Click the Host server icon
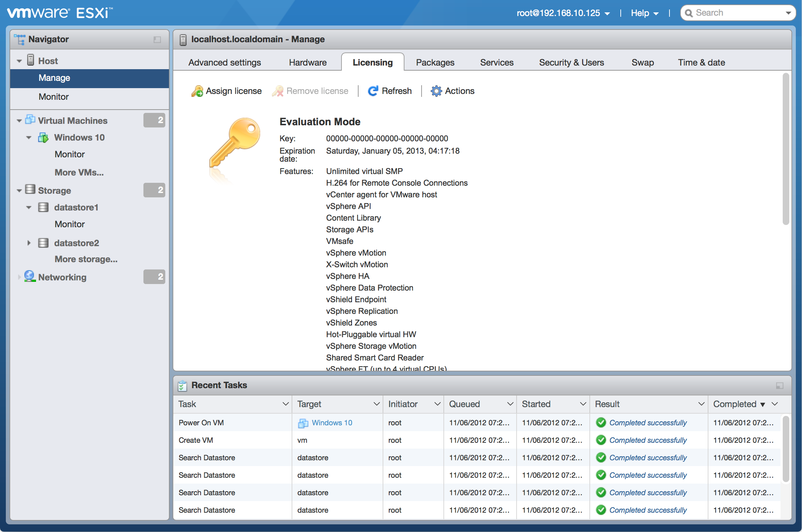The height and width of the screenshot is (532, 802). [31, 60]
